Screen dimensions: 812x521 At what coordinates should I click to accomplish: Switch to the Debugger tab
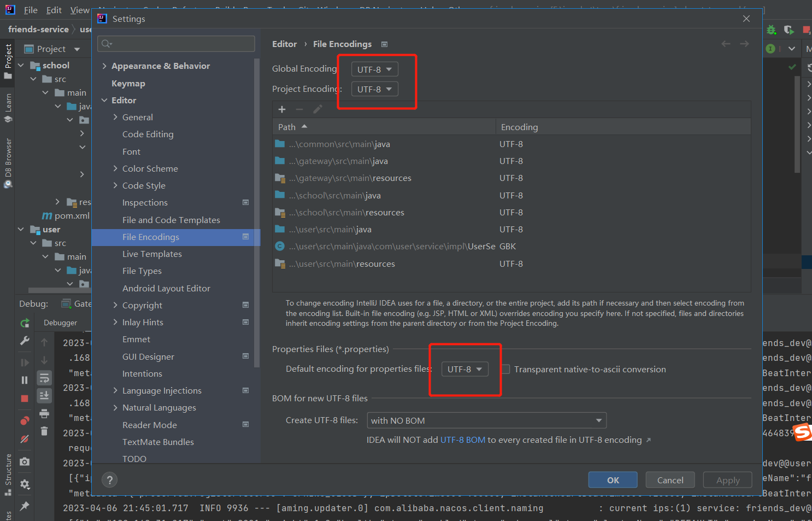click(x=60, y=323)
